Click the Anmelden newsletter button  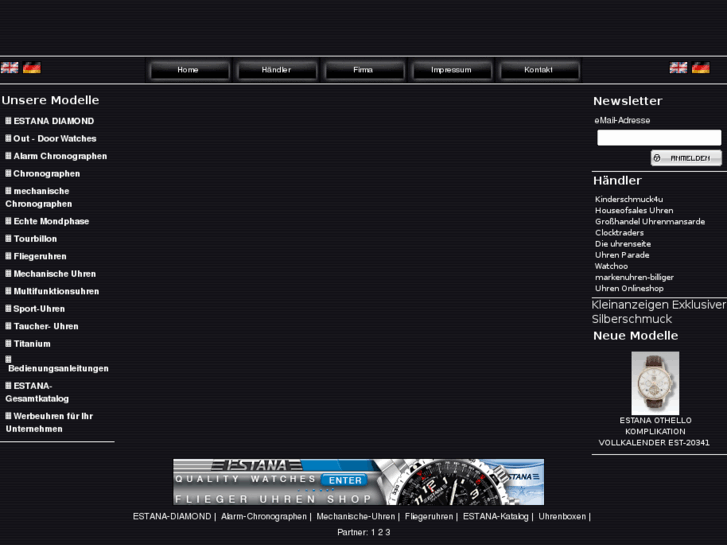[x=686, y=158]
